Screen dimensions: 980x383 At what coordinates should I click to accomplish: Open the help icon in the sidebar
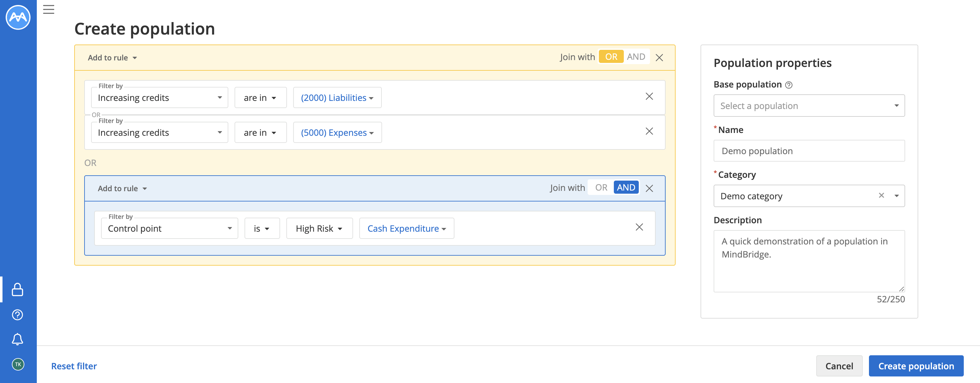pyautogui.click(x=17, y=314)
